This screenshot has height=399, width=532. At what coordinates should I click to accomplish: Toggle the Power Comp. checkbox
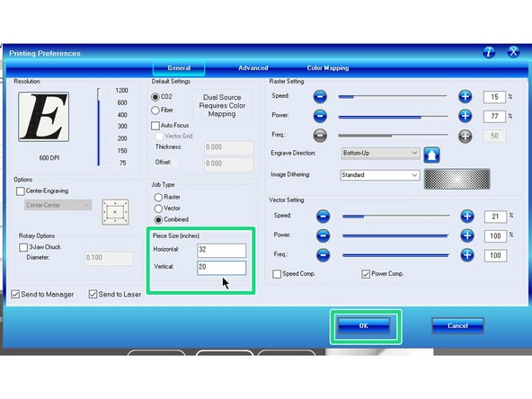[x=366, y=274]
